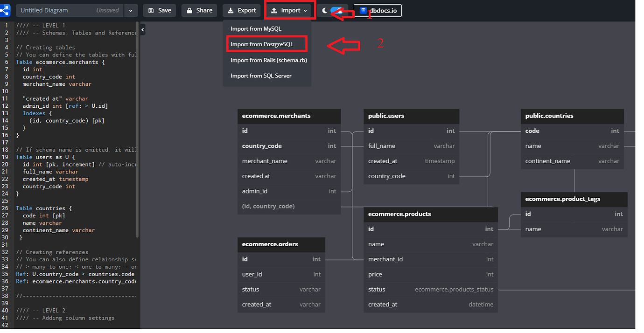Click the Unsaved status label
The image size is (644, 333).
coord(108,10)
